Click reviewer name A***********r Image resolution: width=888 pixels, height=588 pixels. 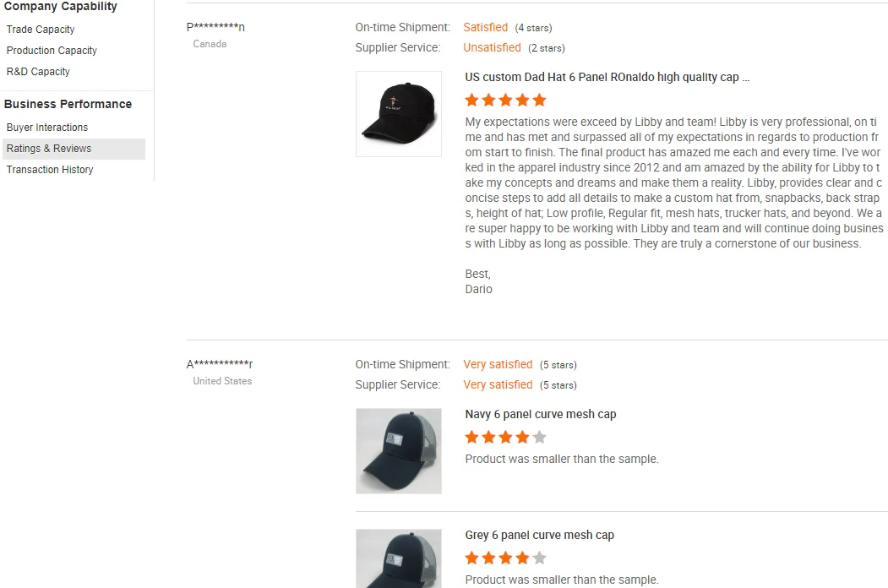pyautogui.click(x=220, y=363)
